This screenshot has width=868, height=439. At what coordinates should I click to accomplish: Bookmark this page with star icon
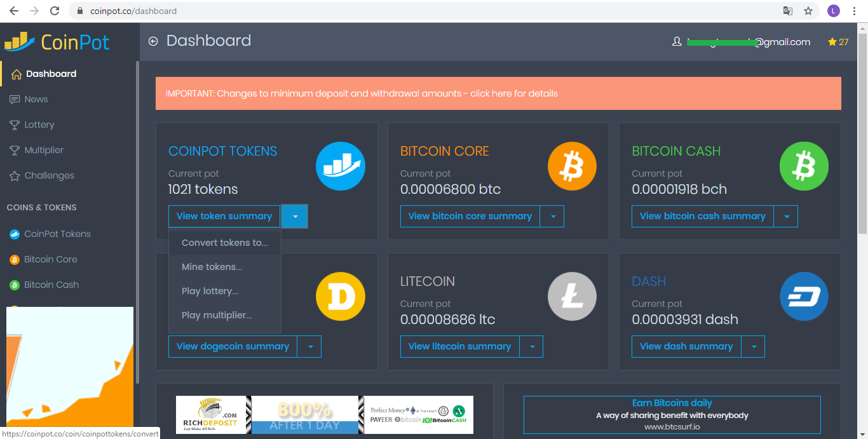[808, 11]
